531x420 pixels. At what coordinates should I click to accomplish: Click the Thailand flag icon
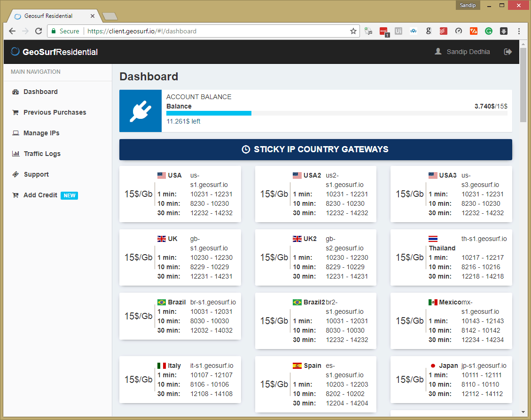point(433,239)
